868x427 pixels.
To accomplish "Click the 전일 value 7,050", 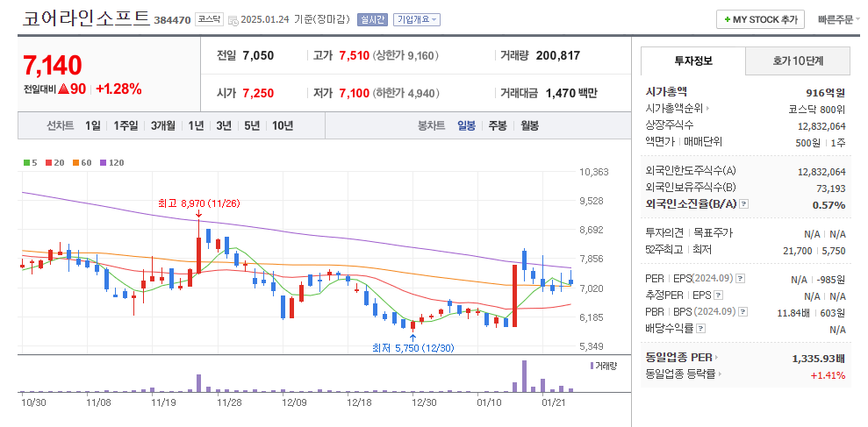I will pyautogui.click(x=258, y=55).
